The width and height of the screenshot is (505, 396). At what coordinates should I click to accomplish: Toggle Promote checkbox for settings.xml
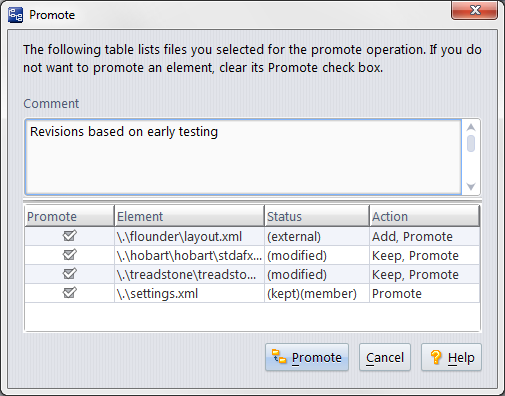click(70, 293)
